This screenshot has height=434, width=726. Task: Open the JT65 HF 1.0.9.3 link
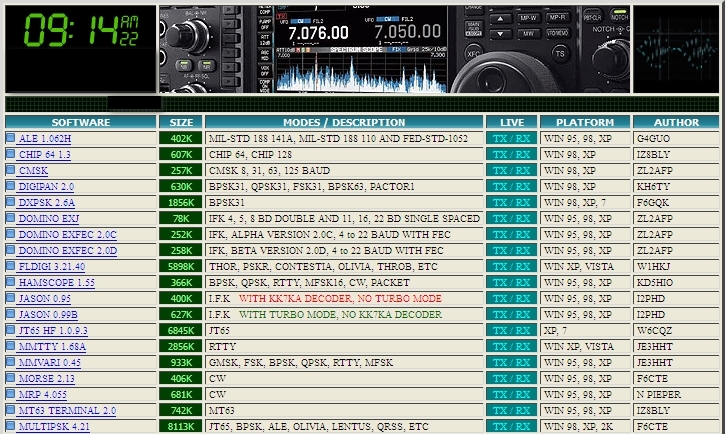pyautogui.click(x=53, y=331)
